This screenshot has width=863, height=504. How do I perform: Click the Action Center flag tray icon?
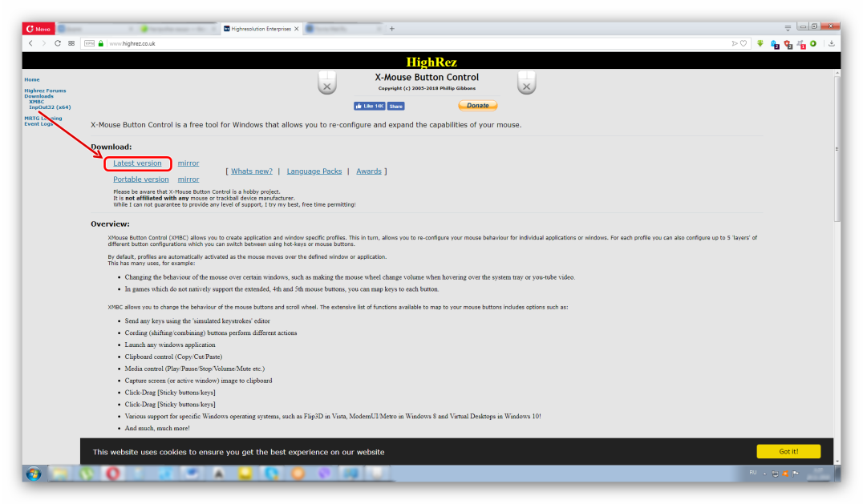[x=796, y=474]
